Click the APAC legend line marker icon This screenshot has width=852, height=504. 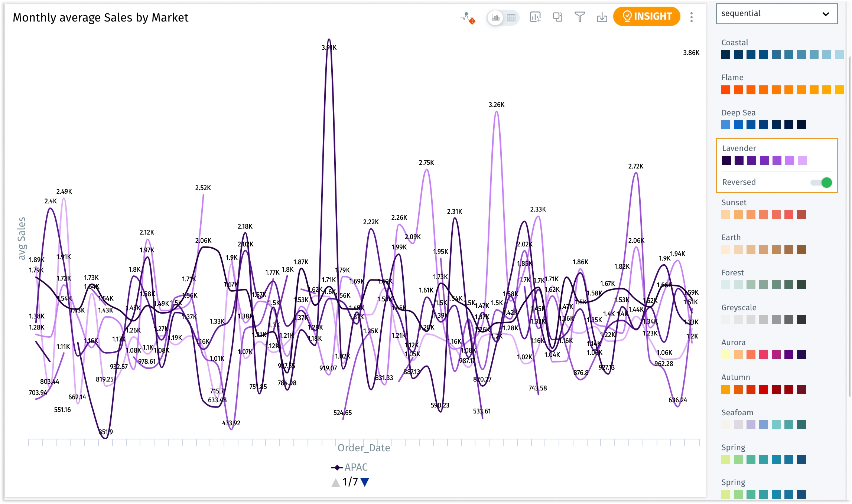coord(337,467)
